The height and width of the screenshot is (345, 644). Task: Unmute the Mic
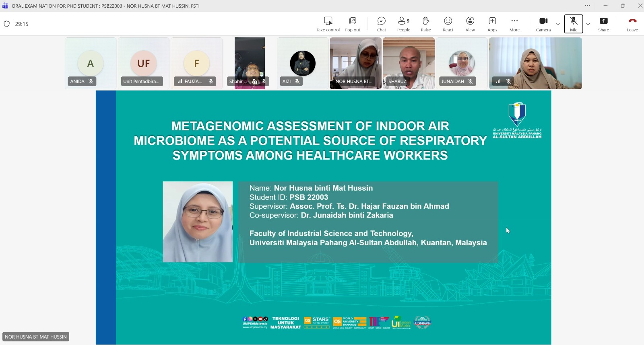pos(574,24)
